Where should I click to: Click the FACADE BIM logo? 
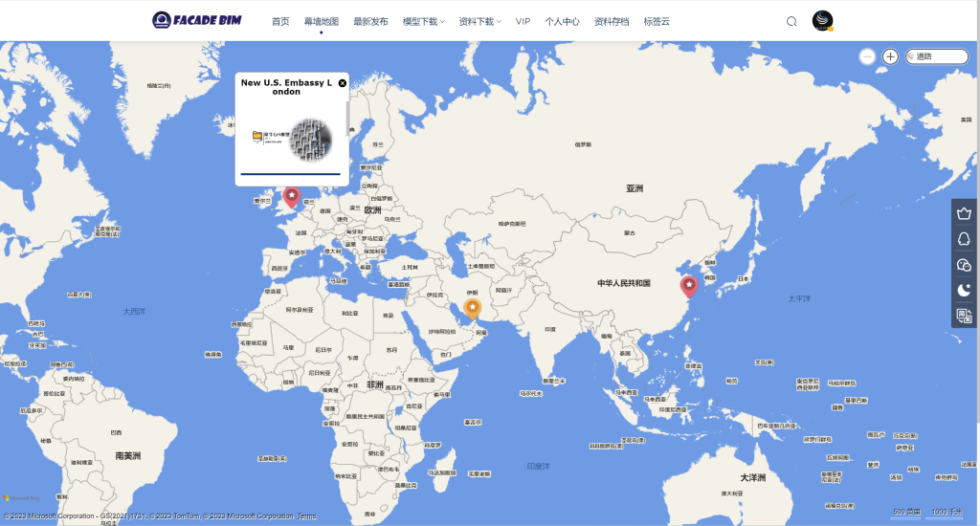click(x=197, y=20)
